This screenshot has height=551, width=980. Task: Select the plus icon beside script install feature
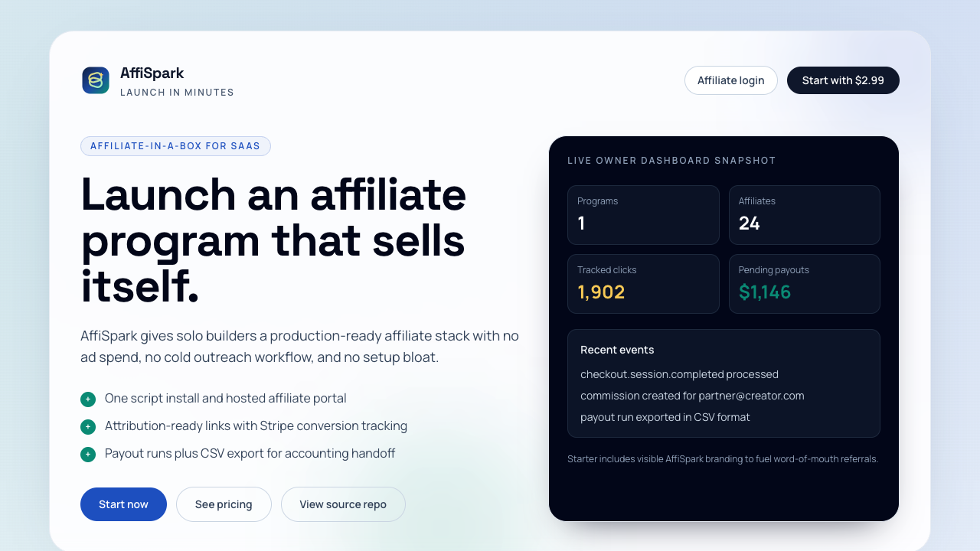coord(87,399)
